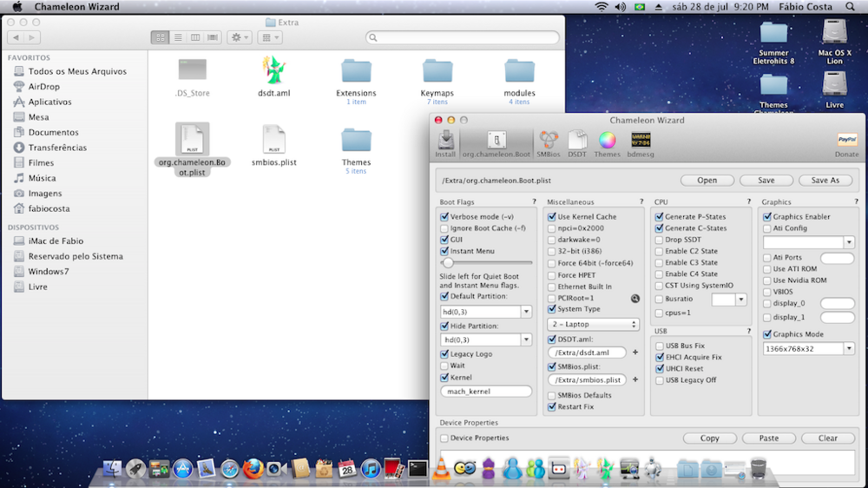Open the dsdt.aml file icon

[x=274, y=71]
